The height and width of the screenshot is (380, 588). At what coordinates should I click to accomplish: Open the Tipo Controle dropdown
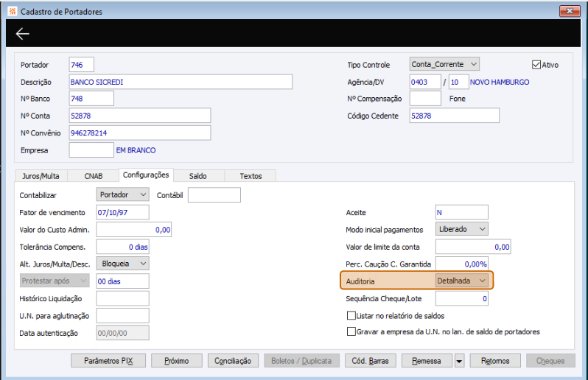444,65
